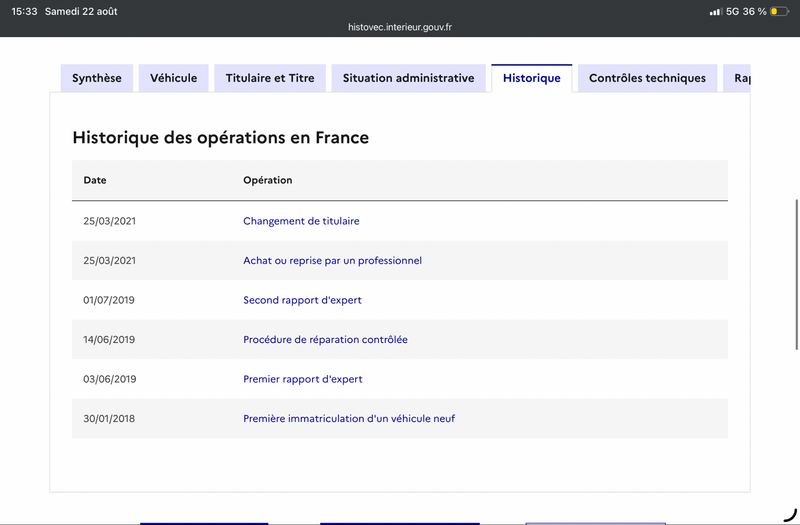Click Achat ou reprise par un professionnel
The image size is (800, 525).
pyautogui.click(x=332, y=261)
